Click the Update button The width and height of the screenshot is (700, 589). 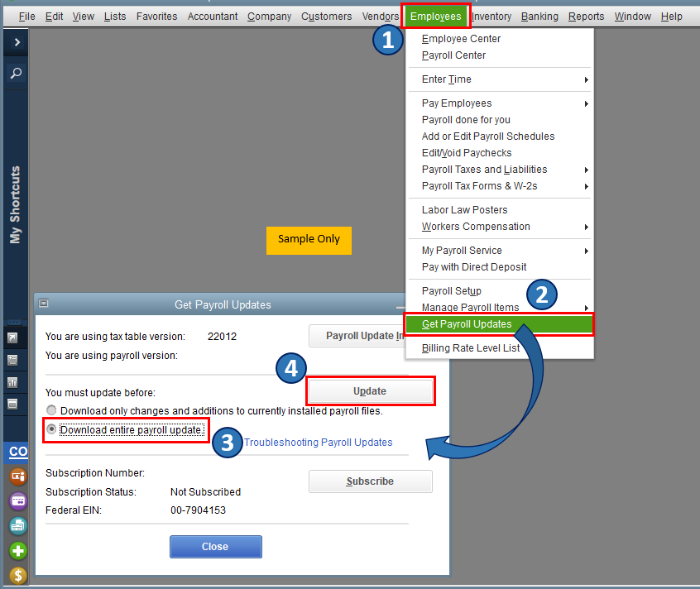coord(370,391)
